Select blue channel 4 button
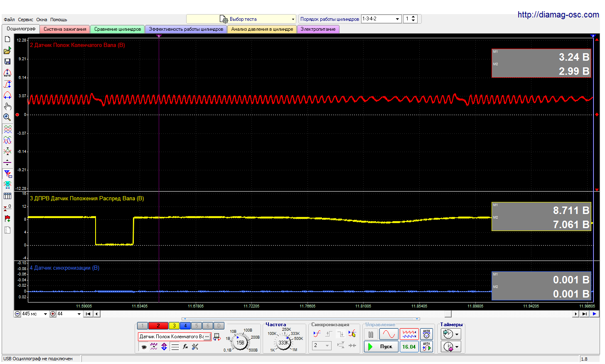605x364 pixels. [185, 326]
